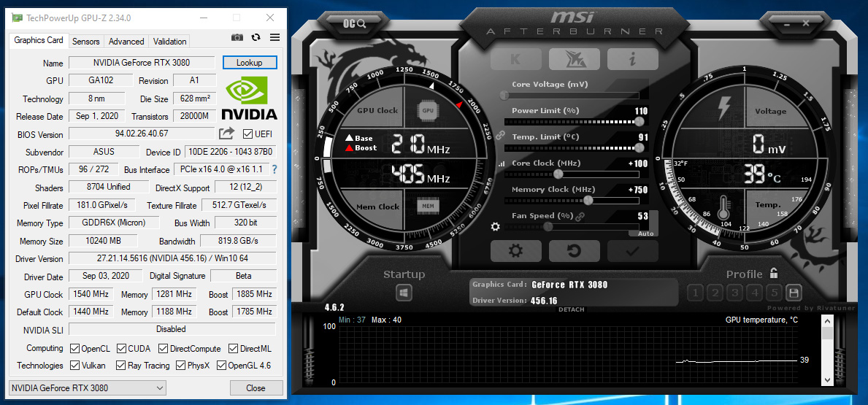Open the GPU selection dropdown in GPU-Z

click(88, 387)
